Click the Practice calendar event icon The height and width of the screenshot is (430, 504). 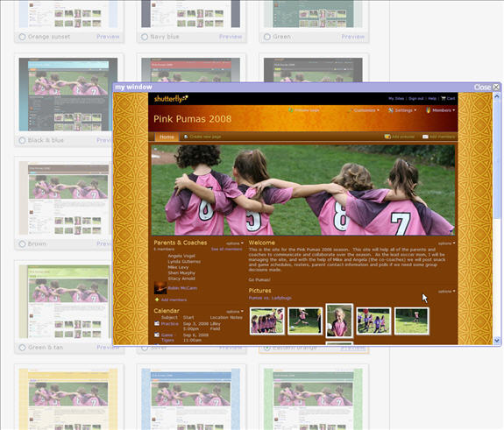tap(157, 324)
